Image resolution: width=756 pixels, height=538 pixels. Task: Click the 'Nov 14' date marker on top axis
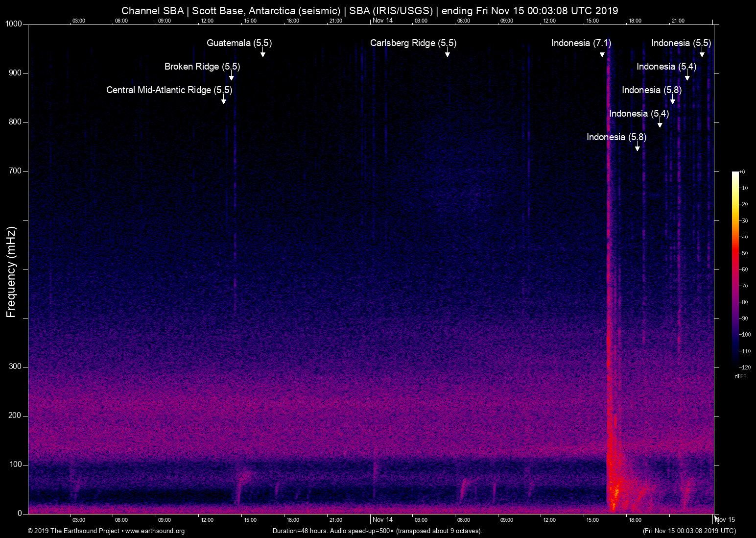(x=382, y=20)
